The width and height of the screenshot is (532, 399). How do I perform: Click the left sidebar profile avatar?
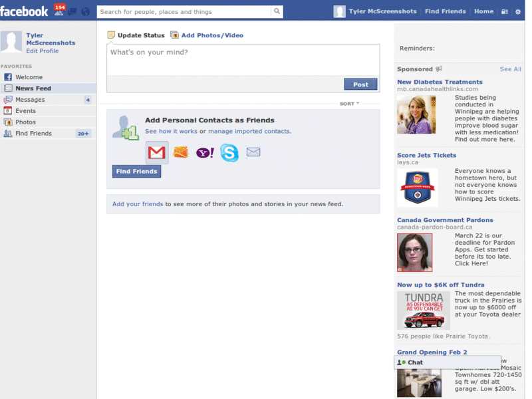pyautogui.click(x=11, y=42)
